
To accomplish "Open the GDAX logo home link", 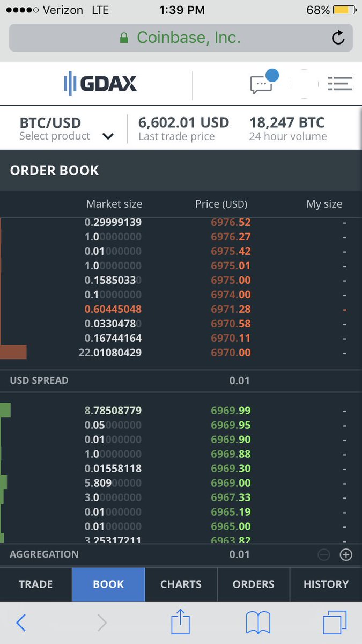I will click(100, 84).
